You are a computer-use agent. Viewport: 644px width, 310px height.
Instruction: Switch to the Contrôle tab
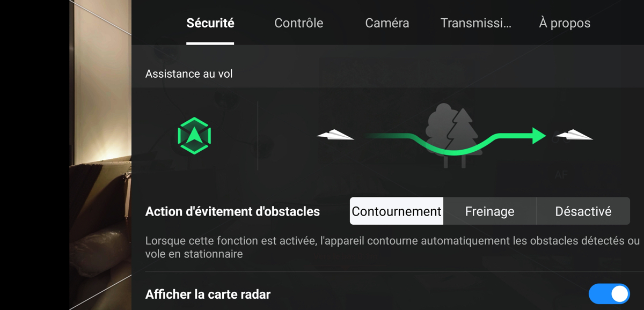[x=299, y=23]
